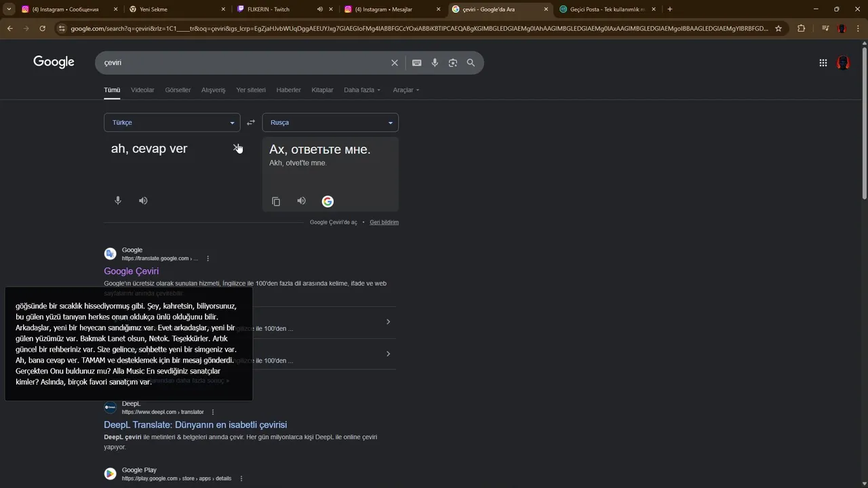Screen dimensions: 868x488
Task: Click into the Google search field
Action: pyautogui.click(x=244, y=62)
